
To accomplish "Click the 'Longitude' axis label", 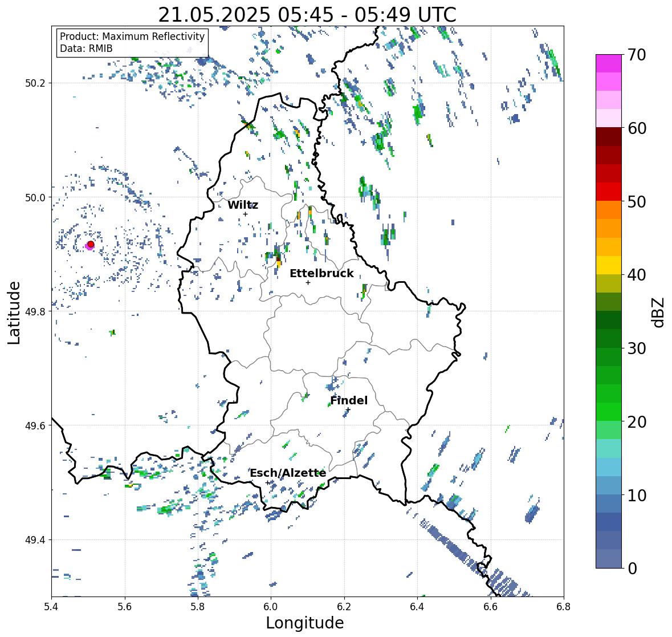I will pyautogui.click(x=305, y=623).
